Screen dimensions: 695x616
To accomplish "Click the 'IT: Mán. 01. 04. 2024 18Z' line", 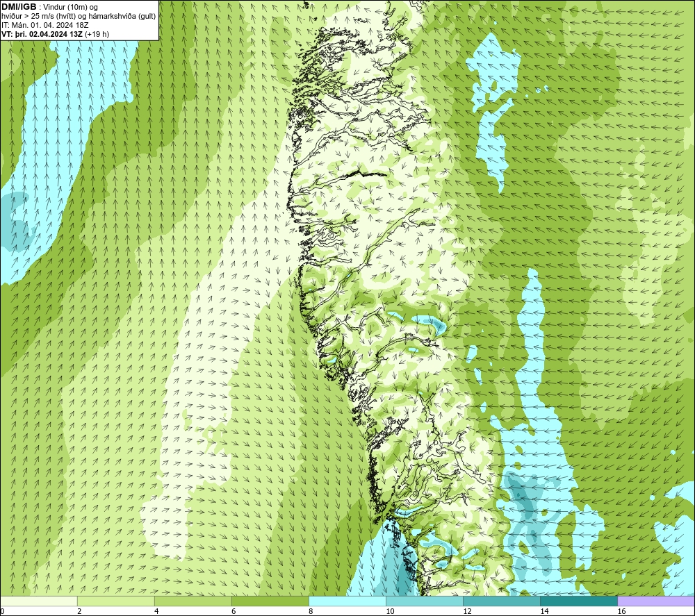I will tap(44, 25).
